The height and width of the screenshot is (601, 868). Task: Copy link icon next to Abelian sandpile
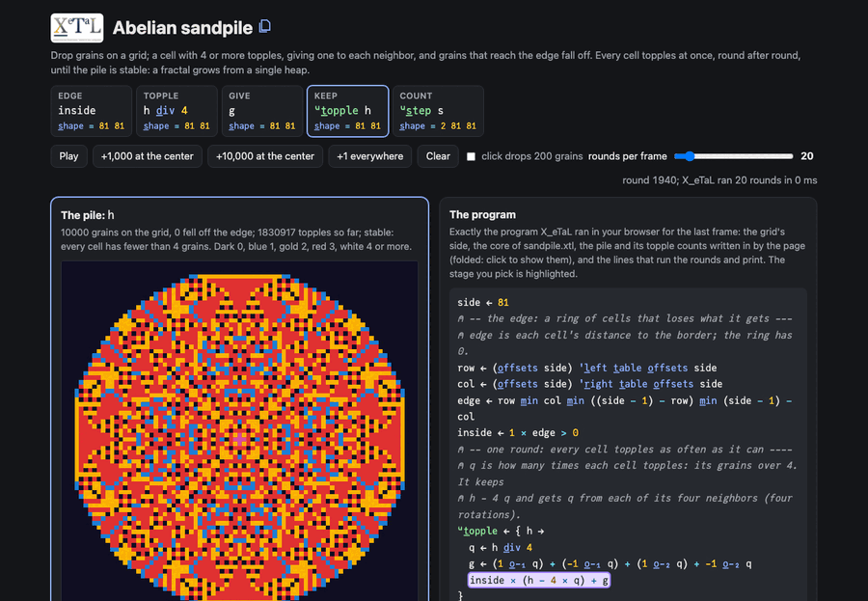pos(265,27)
